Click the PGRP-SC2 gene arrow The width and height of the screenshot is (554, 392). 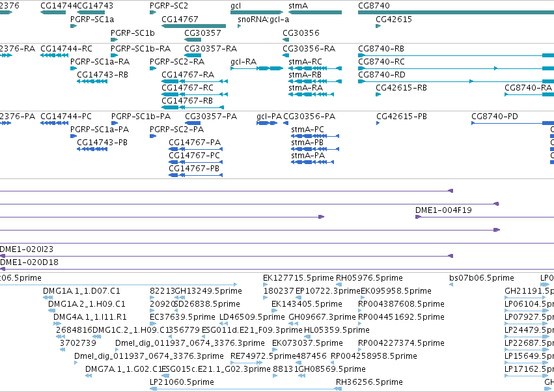[x=153, y=12]
